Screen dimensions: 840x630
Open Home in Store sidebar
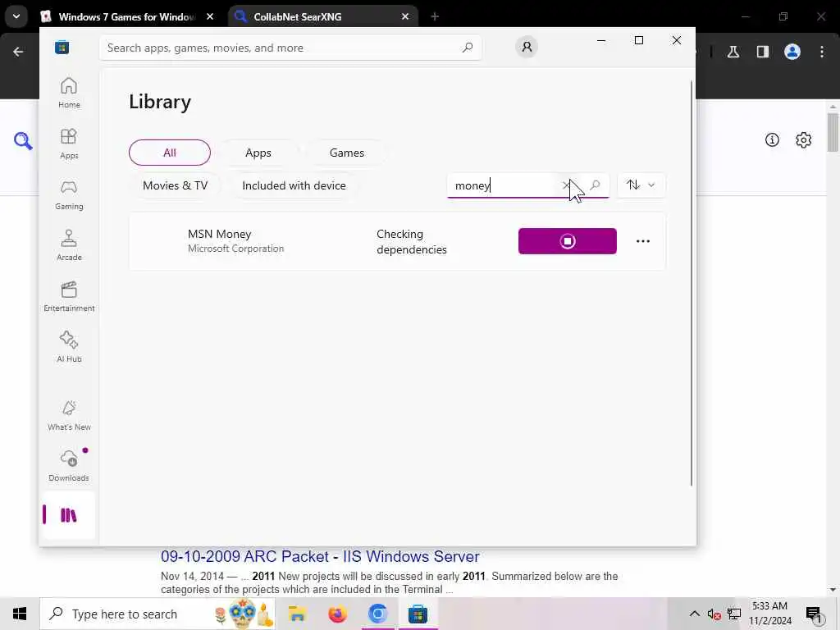[69, 93]
